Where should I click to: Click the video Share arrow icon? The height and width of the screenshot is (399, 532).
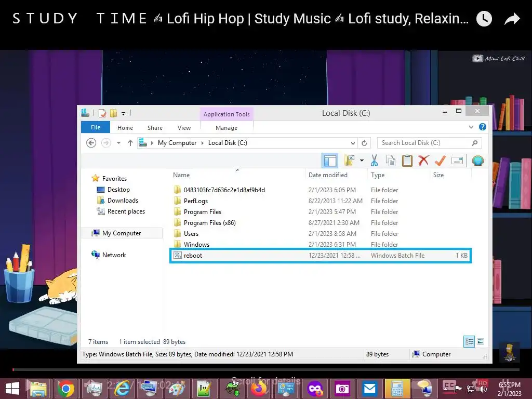(x=512, y=19)
